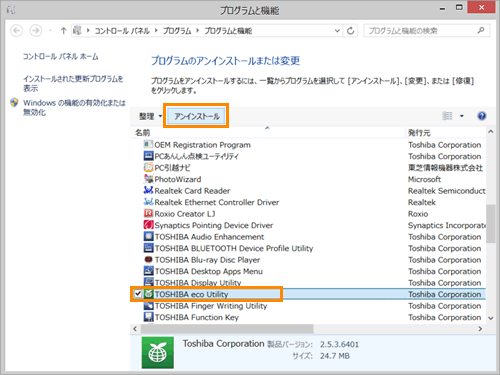Select Realtek Card Reader name text
Screen dimensions: 500x375
click(192, 191)
